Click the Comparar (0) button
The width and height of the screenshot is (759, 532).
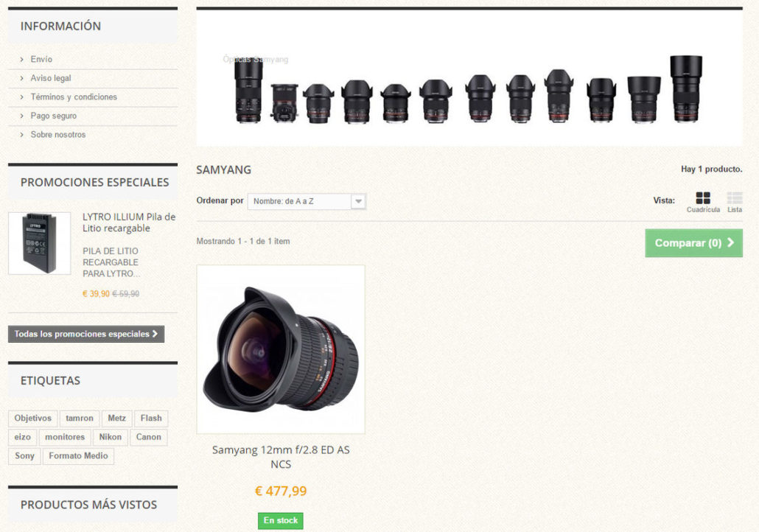click(x=693, y=243)
